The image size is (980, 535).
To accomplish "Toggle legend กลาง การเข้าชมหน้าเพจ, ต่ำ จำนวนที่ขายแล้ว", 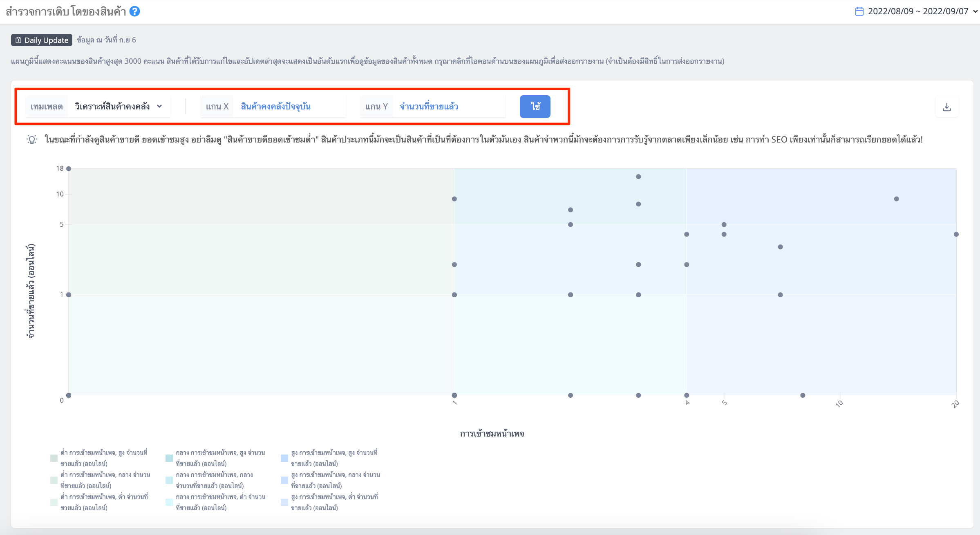I will pos(216,502).
